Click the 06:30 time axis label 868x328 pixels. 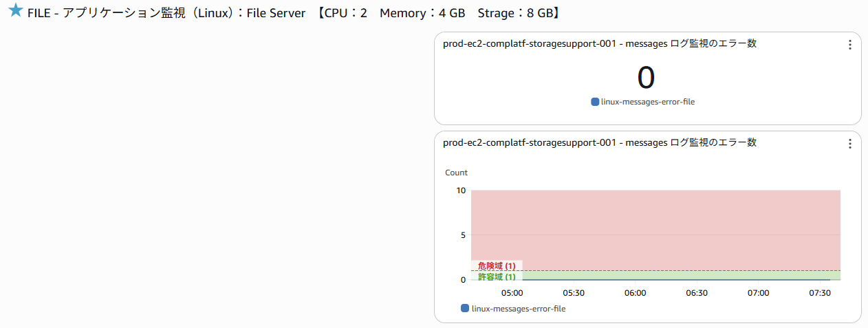(697, 293)
